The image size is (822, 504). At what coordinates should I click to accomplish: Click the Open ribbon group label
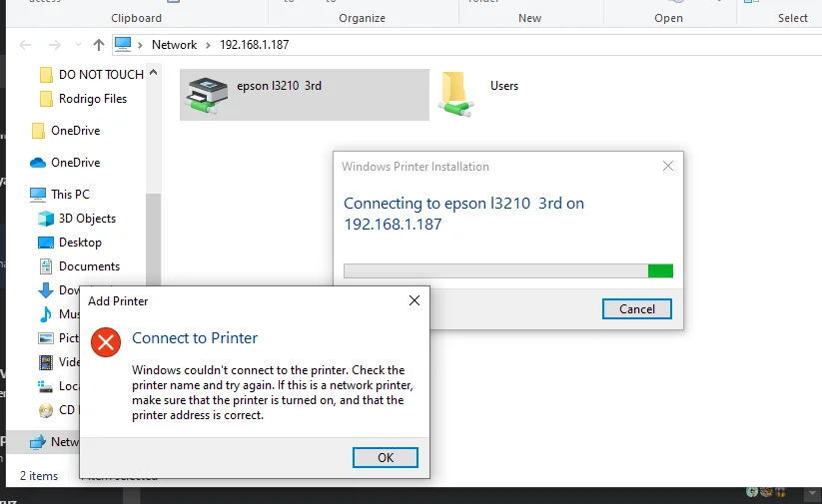click(668, 18)
